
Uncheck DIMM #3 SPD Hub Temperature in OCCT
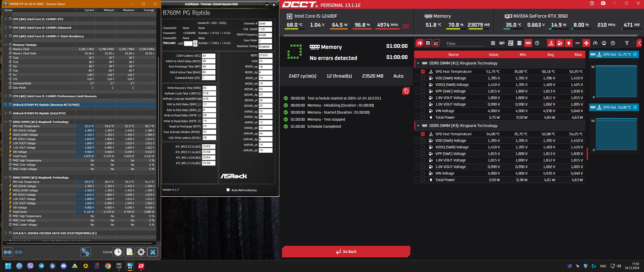423,134
